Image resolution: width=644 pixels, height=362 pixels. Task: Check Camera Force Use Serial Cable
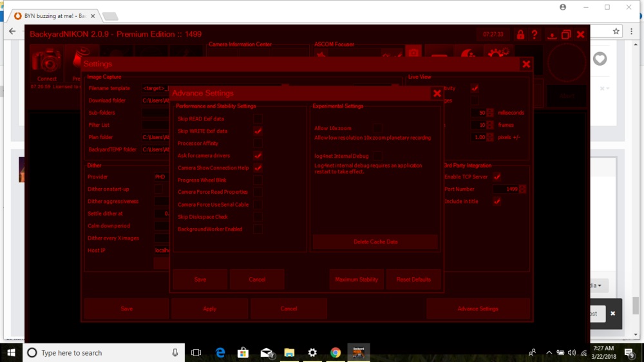(x=258, y=204)
